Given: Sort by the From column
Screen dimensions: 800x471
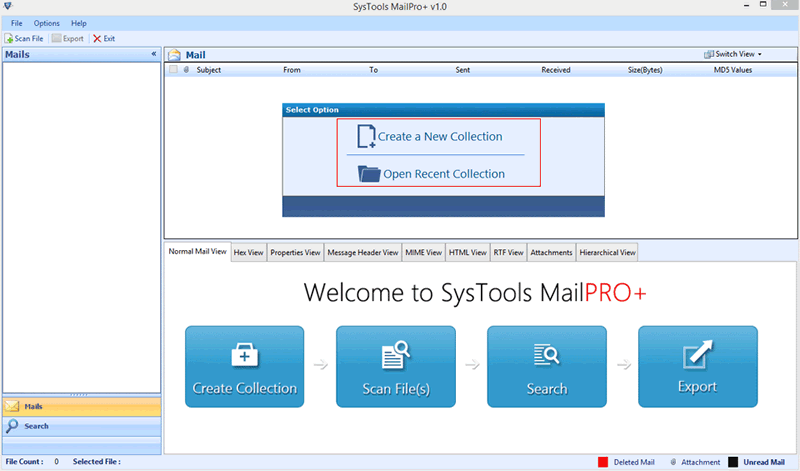Looking at the screenshot, I should point(292,70).
